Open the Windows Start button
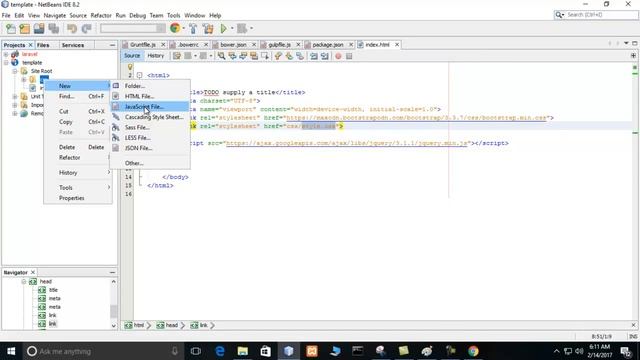This screenshot has height=360, width=640. point(11,351)
